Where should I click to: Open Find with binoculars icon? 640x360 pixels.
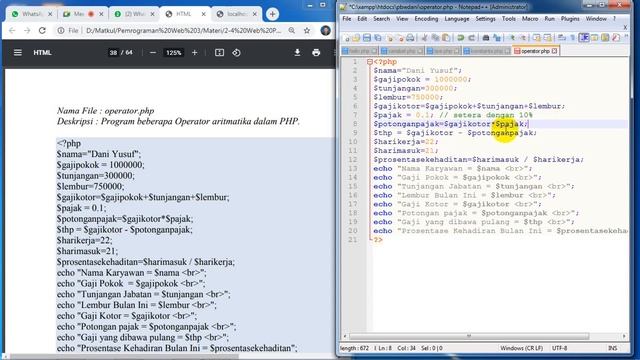(x=486, y=38)
